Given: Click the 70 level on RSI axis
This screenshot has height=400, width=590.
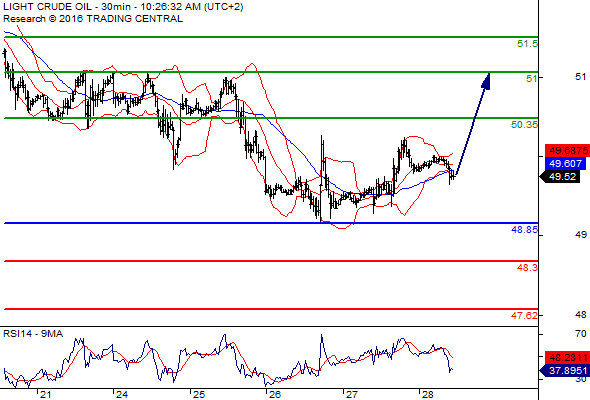Looking at the screenshot, I should point(581,333).
